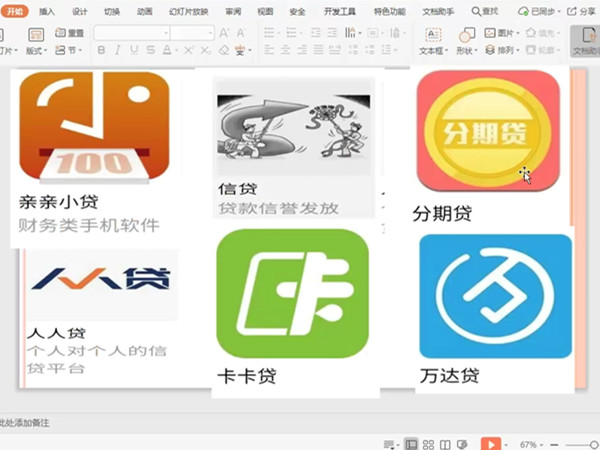Open the Slide Show (幻灯片放映) tab

pos(189,12)
